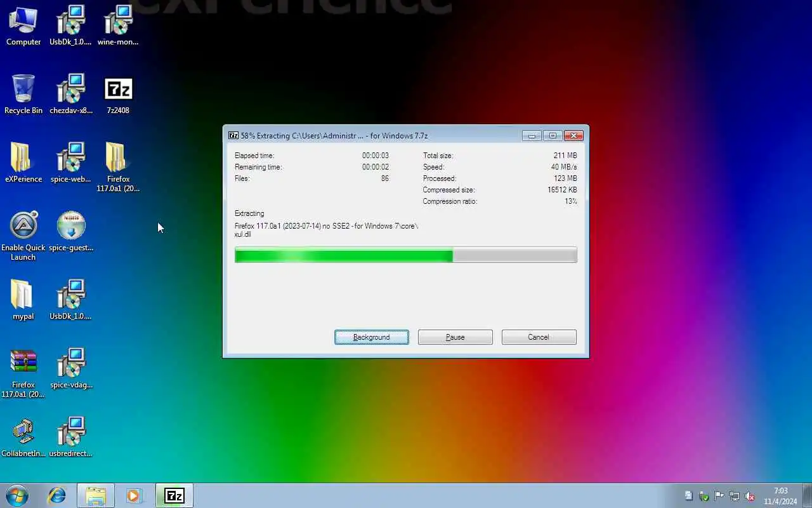The image size is (812, 508).
Task: Send the extraction to Background
Action: point(372,337)
